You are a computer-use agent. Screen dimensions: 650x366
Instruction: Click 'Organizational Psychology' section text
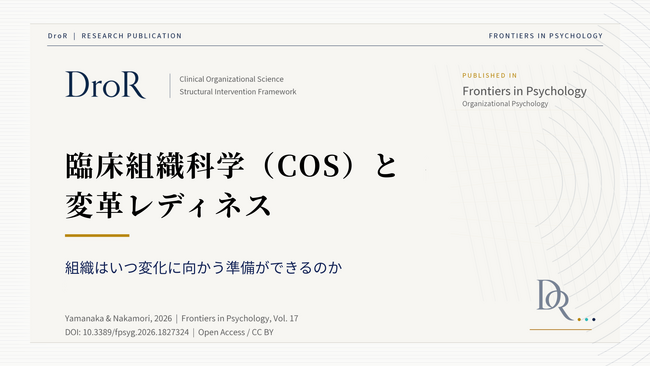point(505,104)
